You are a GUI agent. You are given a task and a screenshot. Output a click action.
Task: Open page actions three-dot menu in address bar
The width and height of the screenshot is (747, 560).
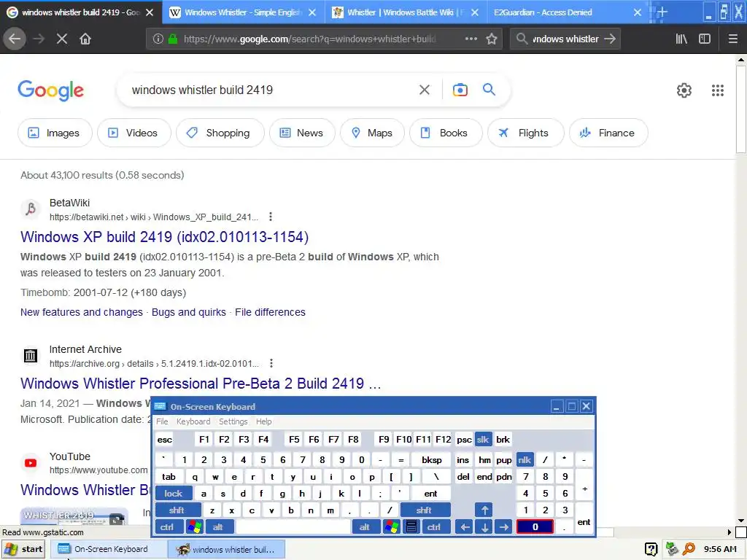pos(471,39)
